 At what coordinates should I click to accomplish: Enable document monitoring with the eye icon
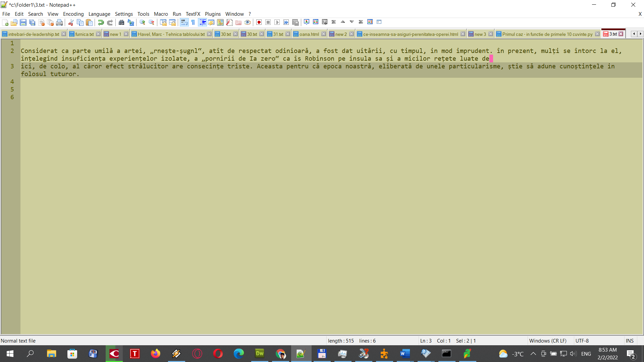[x=248, y=22]
